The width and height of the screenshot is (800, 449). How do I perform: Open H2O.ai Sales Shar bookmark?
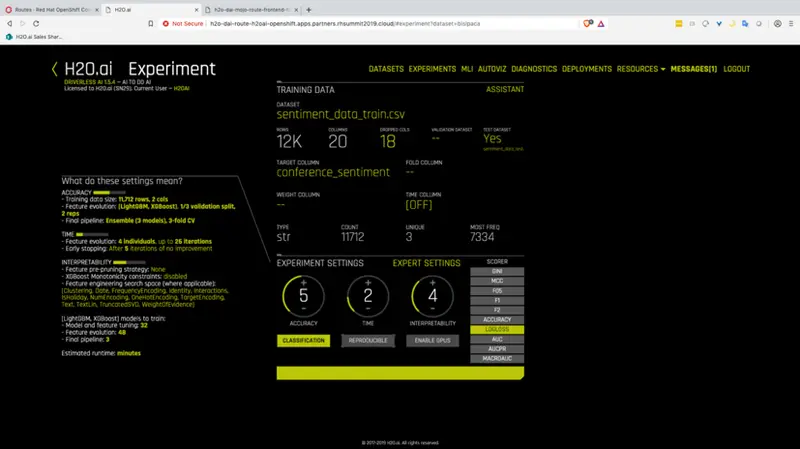34,37
